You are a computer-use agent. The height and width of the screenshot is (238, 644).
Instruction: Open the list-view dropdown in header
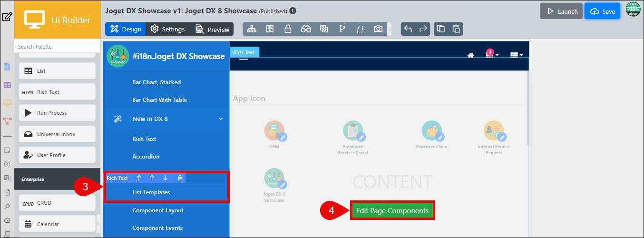[x=517, y=55]
